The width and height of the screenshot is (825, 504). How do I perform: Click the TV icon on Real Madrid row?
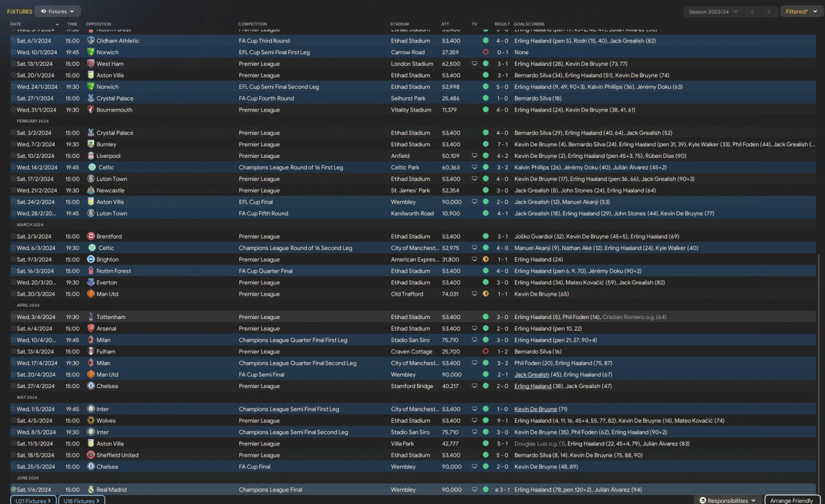click(x=474, y=490)
